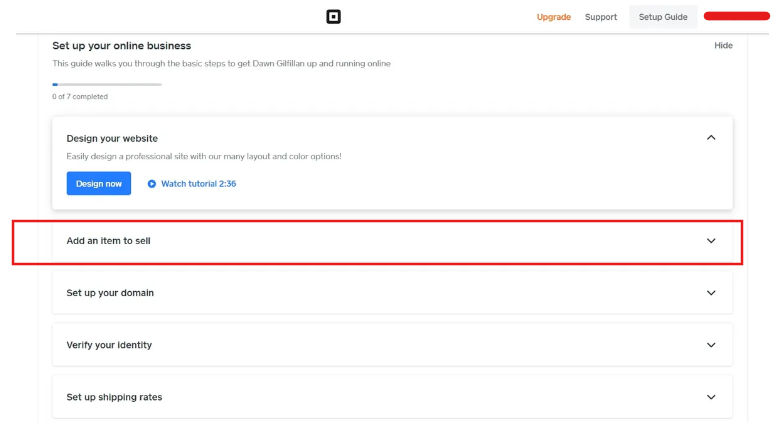The height and width of the screenshot is (423, 773).
Task: Collapse the Design your website section
Action: click(x=711, y=138)
